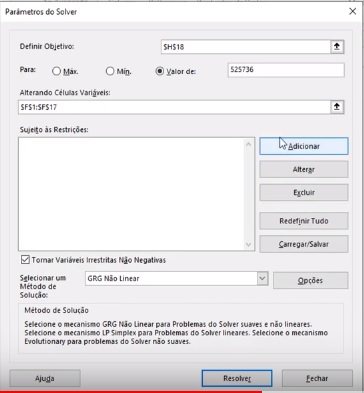Click the range selector icon for Definir Objetivo

(337, 47)
